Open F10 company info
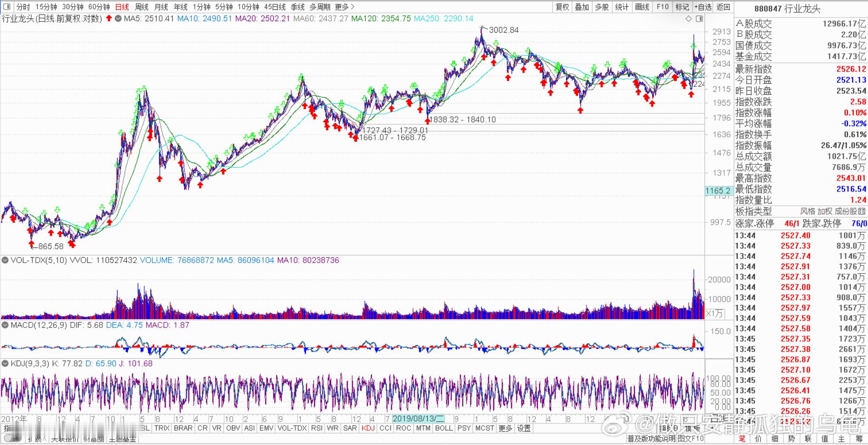The width and height of the screenshot is (868, 445). click(x=662, y=7)
